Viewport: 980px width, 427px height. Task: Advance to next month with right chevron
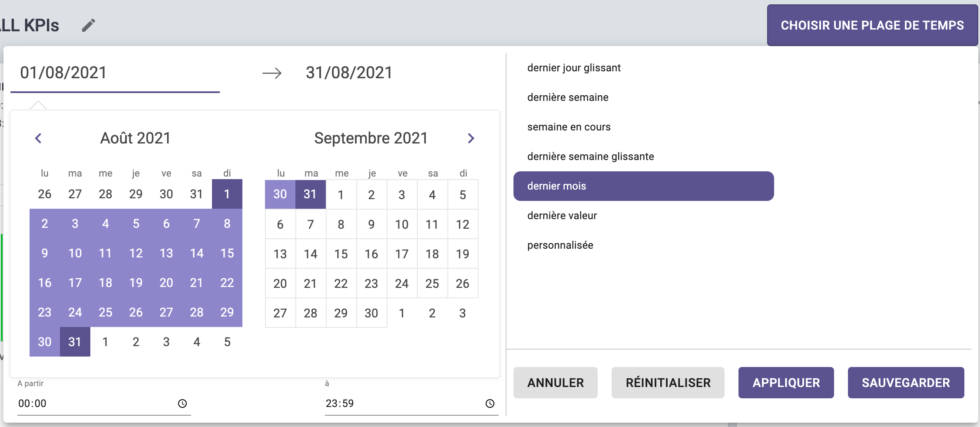471,138
